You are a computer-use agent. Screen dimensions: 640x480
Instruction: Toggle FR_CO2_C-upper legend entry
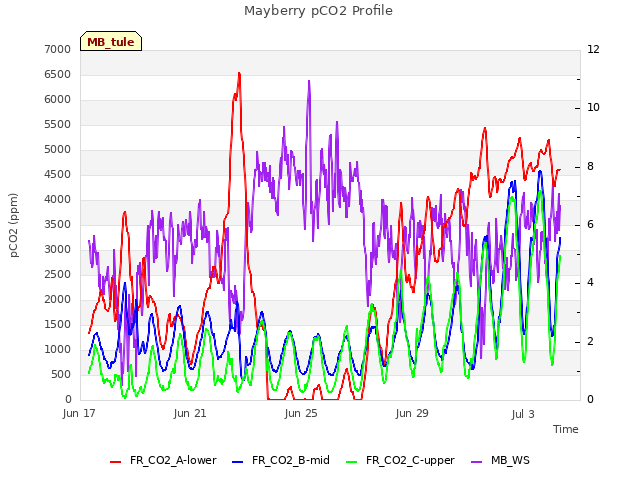click(400, 460)
